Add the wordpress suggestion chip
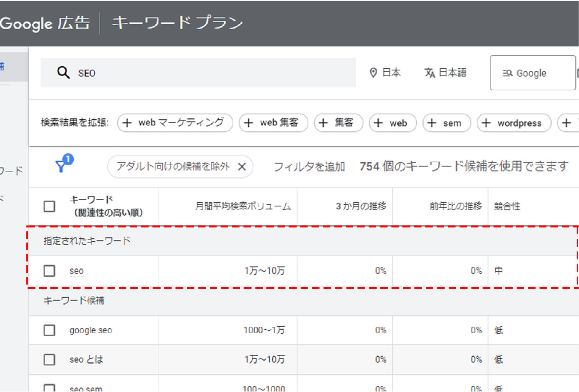579x392 pixels. (x=514, y=122)
